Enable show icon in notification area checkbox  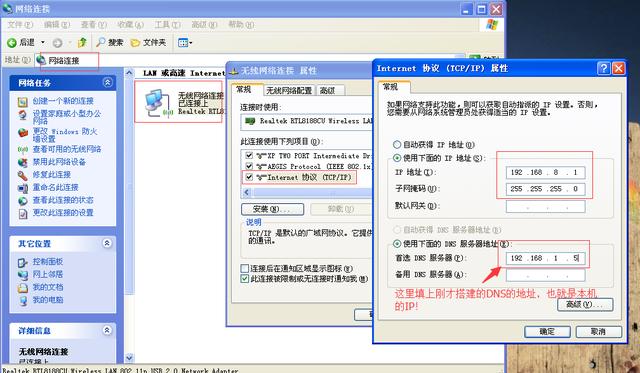(244, 269)
